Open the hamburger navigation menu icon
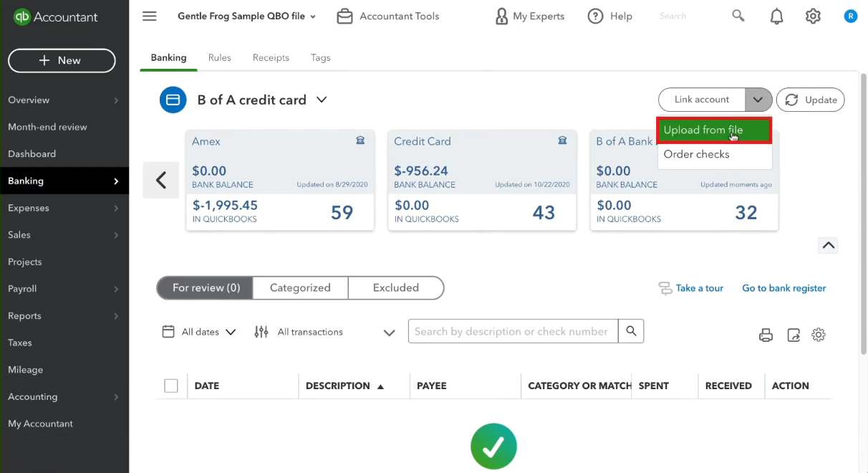The width and height of the screenshot is (868, 473). click(x=149, y=16)
